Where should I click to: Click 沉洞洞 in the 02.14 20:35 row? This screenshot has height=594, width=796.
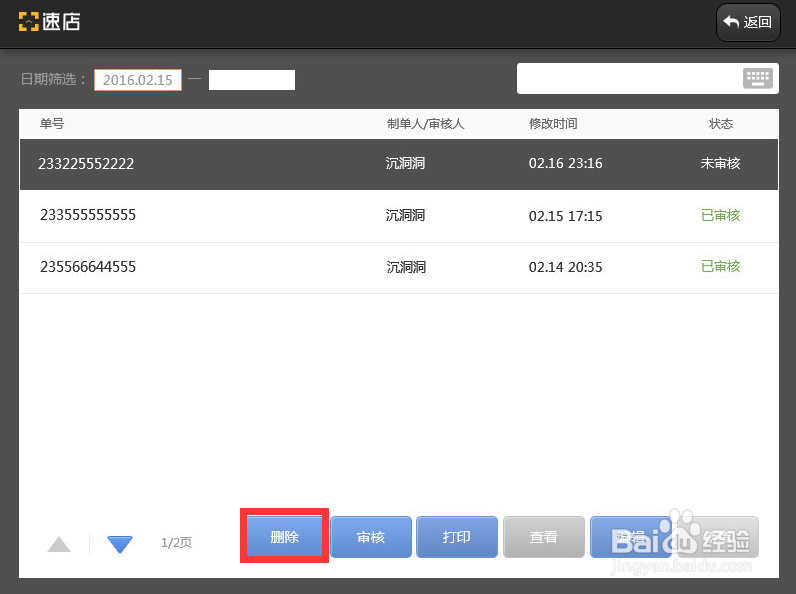406,267
